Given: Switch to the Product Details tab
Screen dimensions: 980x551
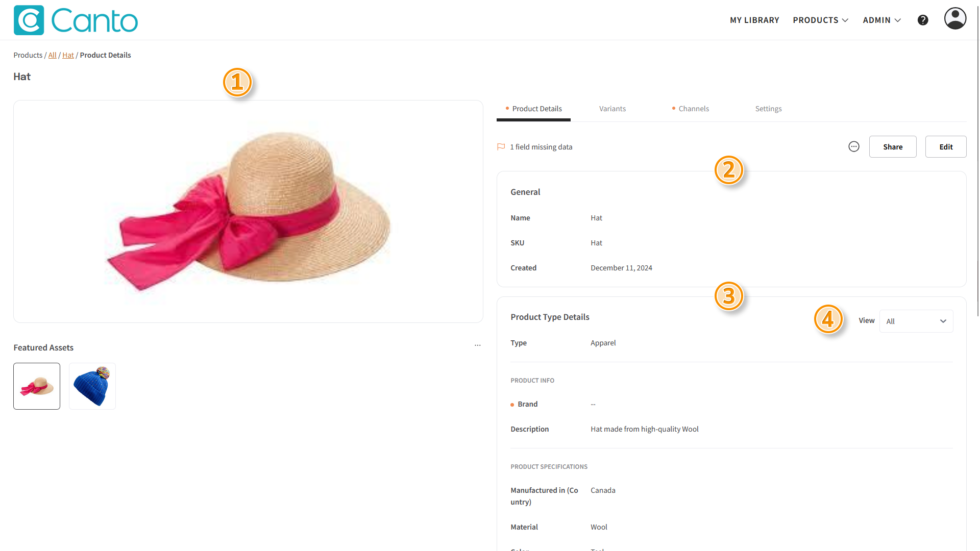Looking at the screenshot, I should (x=533, y=109).
